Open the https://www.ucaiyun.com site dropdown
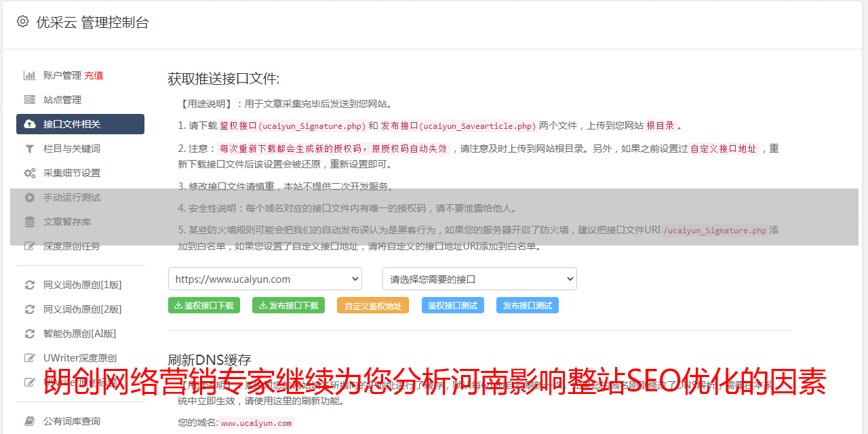868x434 pixels. point(265,279)
